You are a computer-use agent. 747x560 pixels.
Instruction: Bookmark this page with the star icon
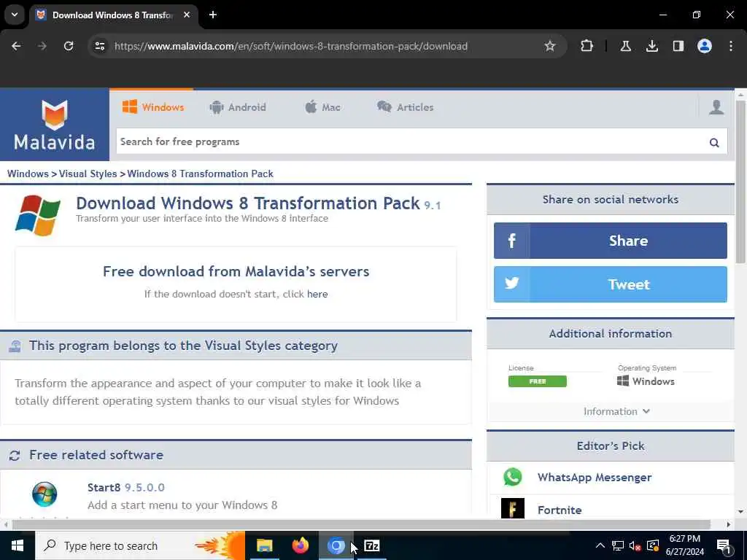550,46
